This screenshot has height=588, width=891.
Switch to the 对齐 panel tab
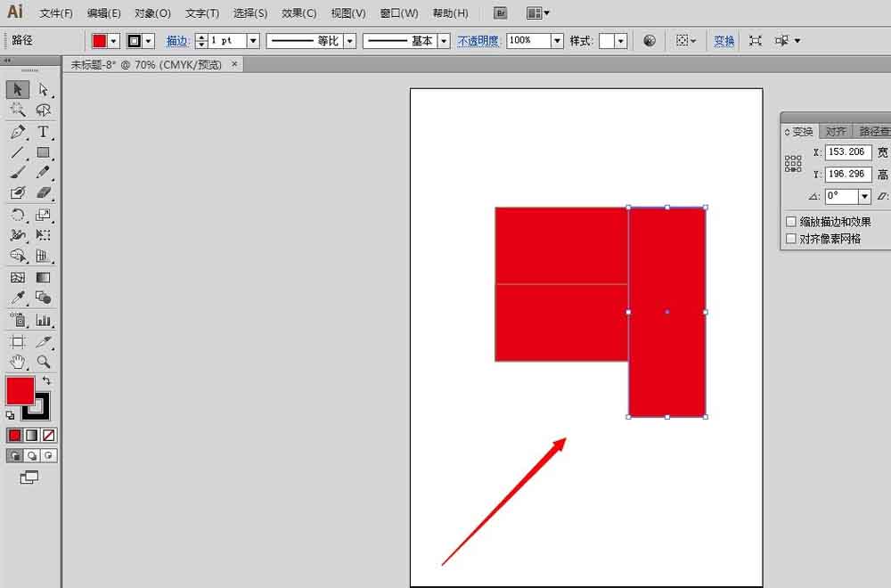(836, 132)
